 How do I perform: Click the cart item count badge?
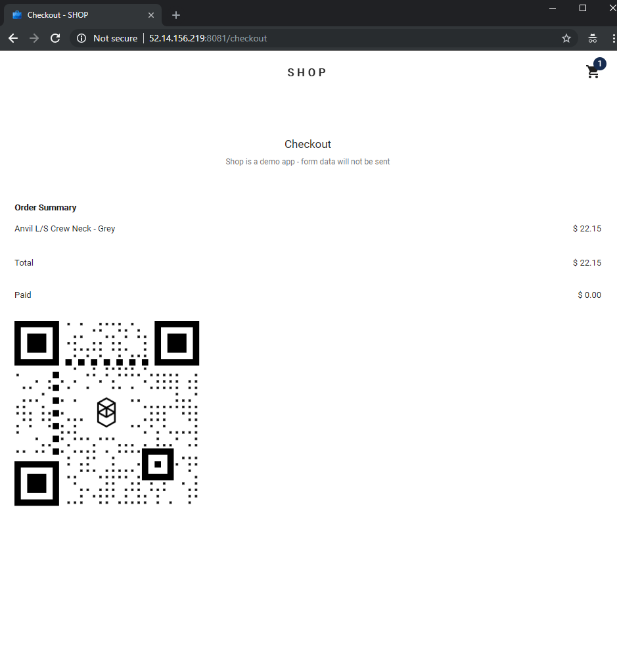600,64
